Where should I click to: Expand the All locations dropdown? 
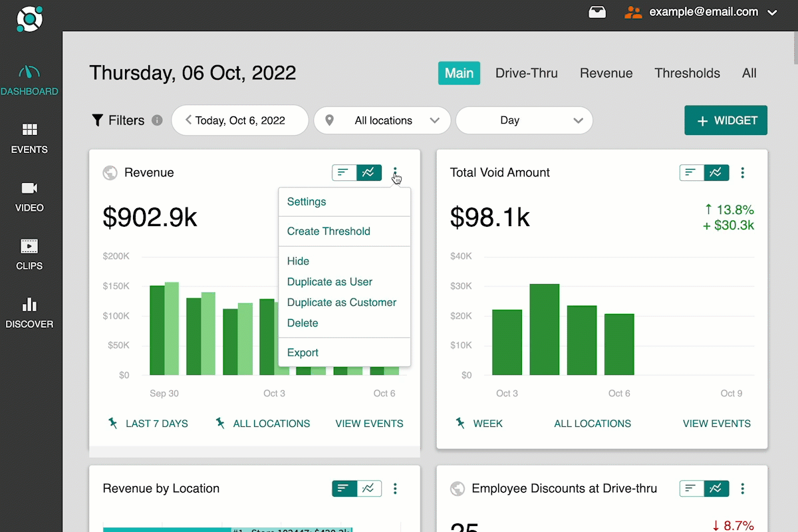click(x=382, y=120)
